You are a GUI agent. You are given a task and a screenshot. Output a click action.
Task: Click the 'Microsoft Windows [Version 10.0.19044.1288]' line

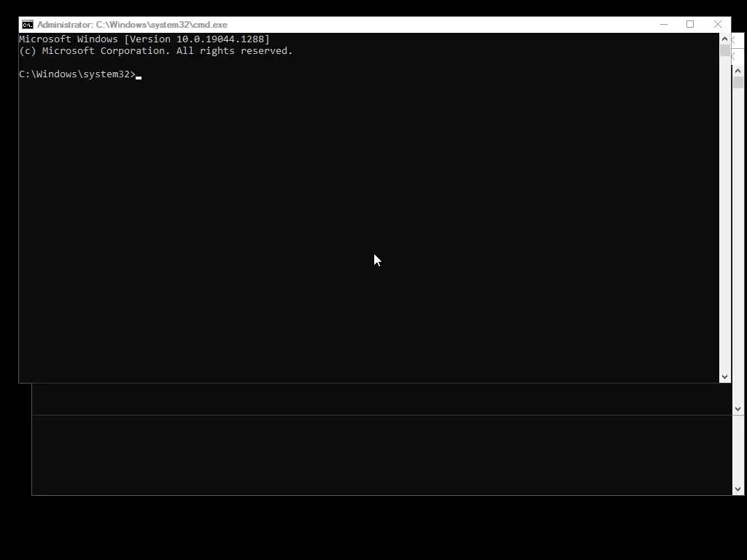point(144,39)
